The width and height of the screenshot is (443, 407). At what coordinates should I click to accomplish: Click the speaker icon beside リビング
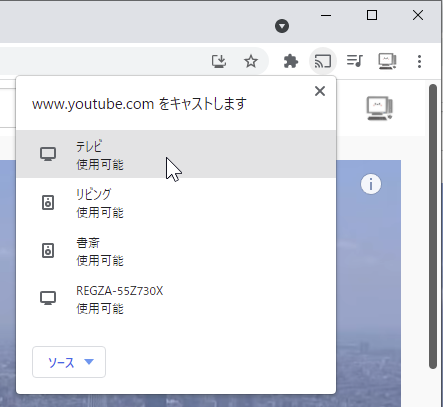pyautogui.click(x=48, y=202)
